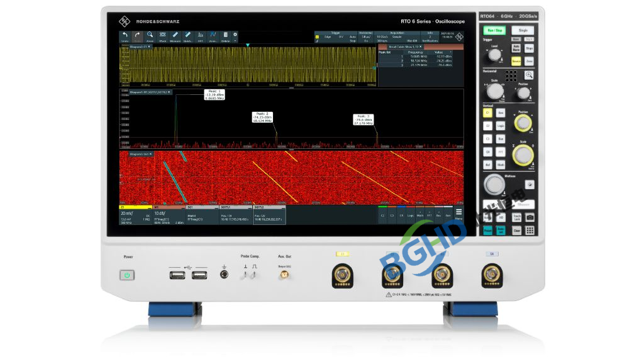Click the trigger Level knob

494,55
